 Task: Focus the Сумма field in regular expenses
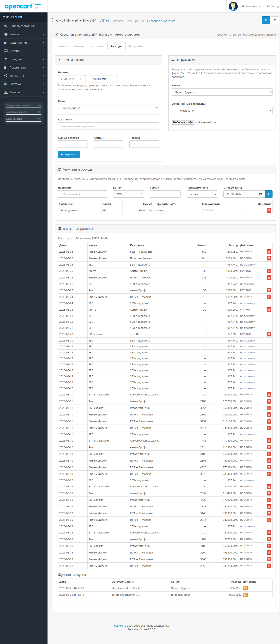coord(165,194)
